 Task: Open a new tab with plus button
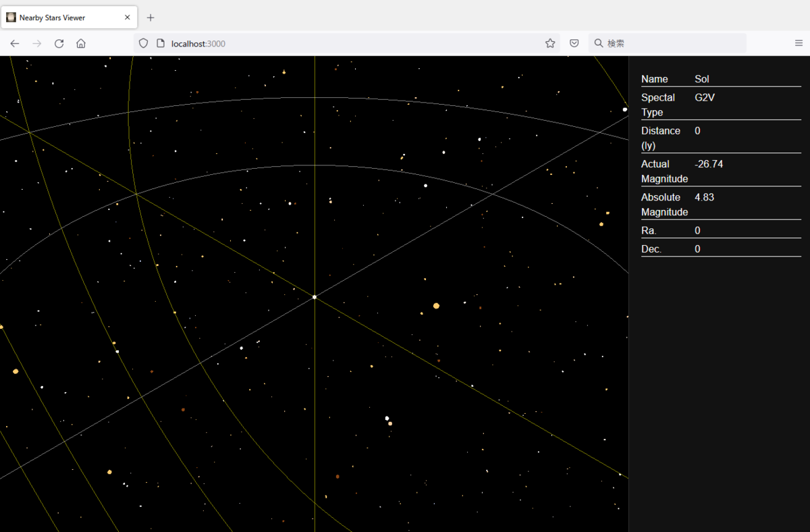point(151,18)
